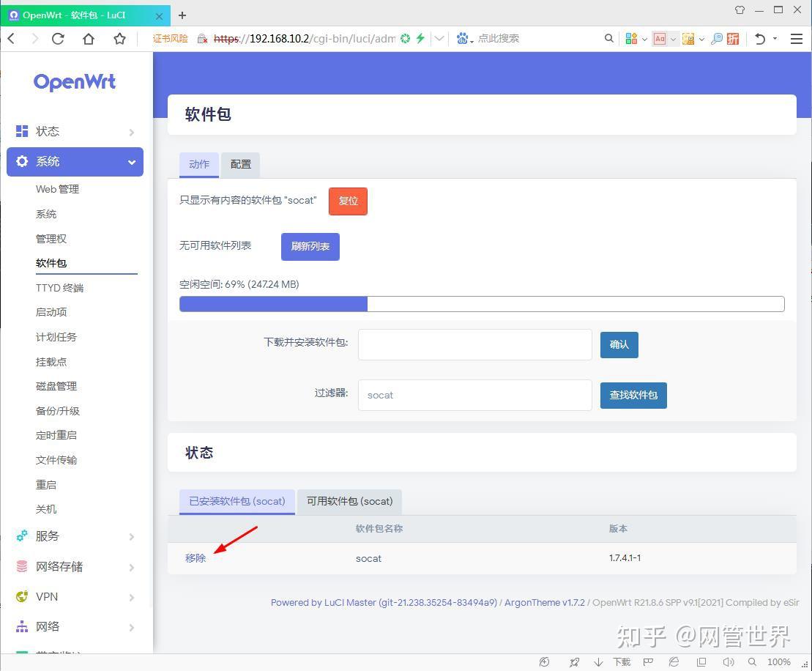Click the app-grid extensions icon in the toolbar
The height and width of the screenshot is (671, 812).
pyautogui.click(x=631, y=38)
